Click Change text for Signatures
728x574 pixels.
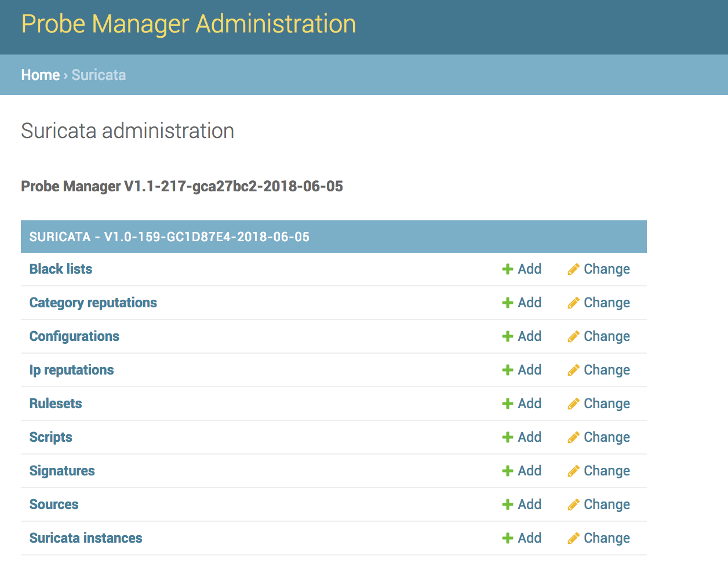point(607,471)
